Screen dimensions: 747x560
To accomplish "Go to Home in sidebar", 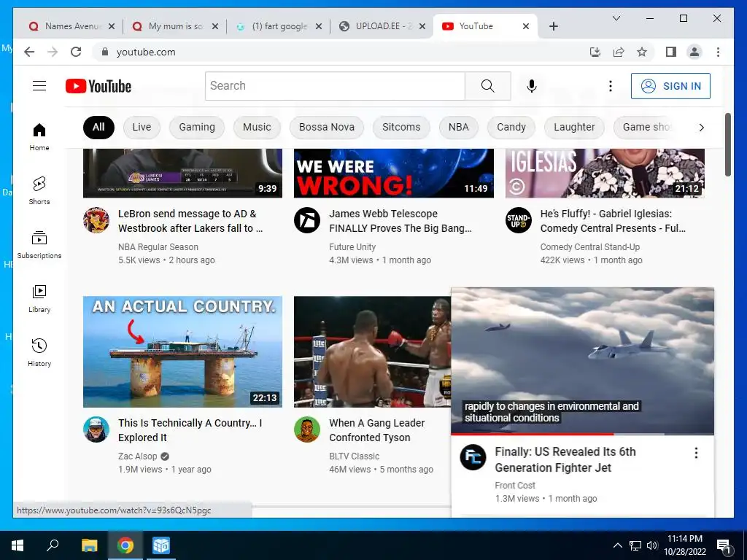I will 39,136.
